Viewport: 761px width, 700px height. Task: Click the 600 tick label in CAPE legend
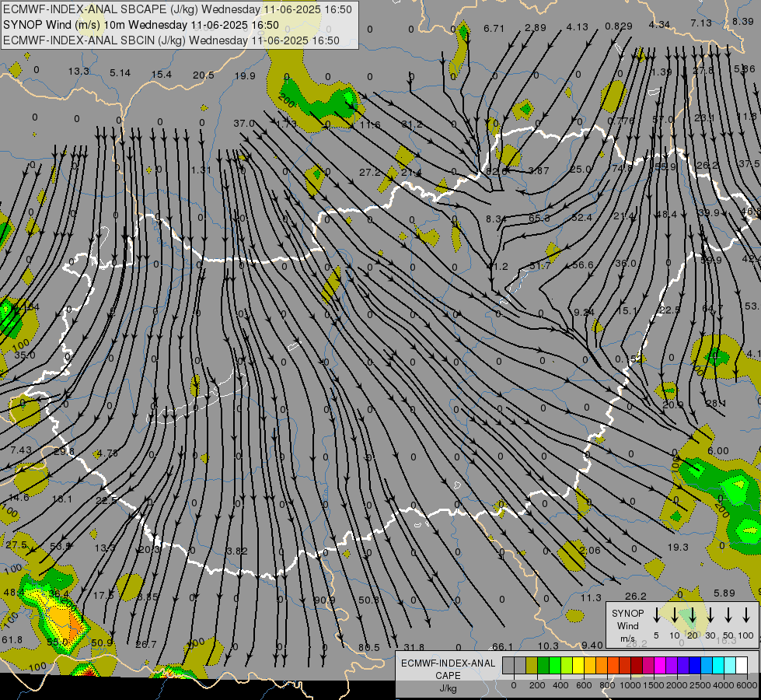(x=584, y=685)
